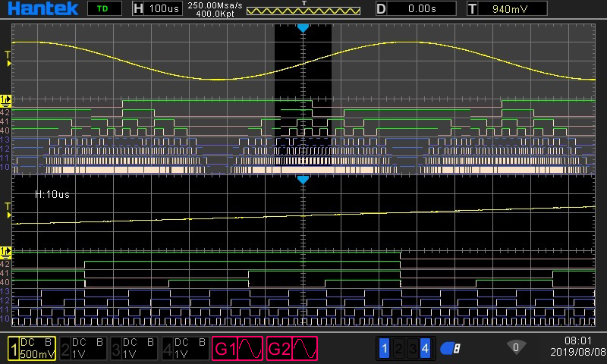The height and width of the screenshot is (364, 607).
Task: Open generator G2 sine wave settings
Action: tap(292, 348)
